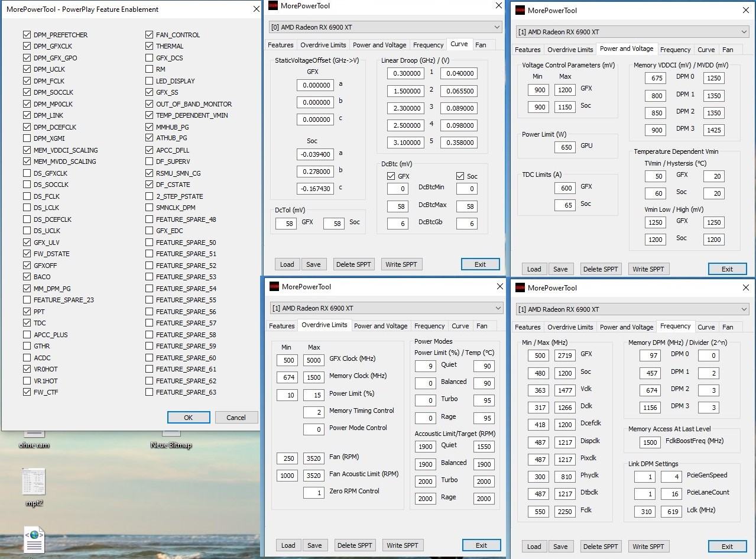756x559 pixels.
Task: Click the Zero RPM Control field
Action: coord(314,492)
